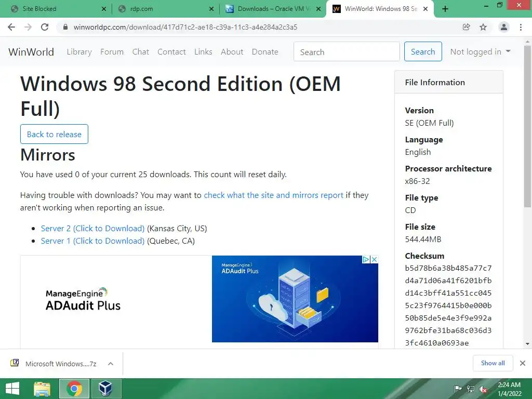
Task: Download from Server 2 Kansas City
Action: click(92, 229)
